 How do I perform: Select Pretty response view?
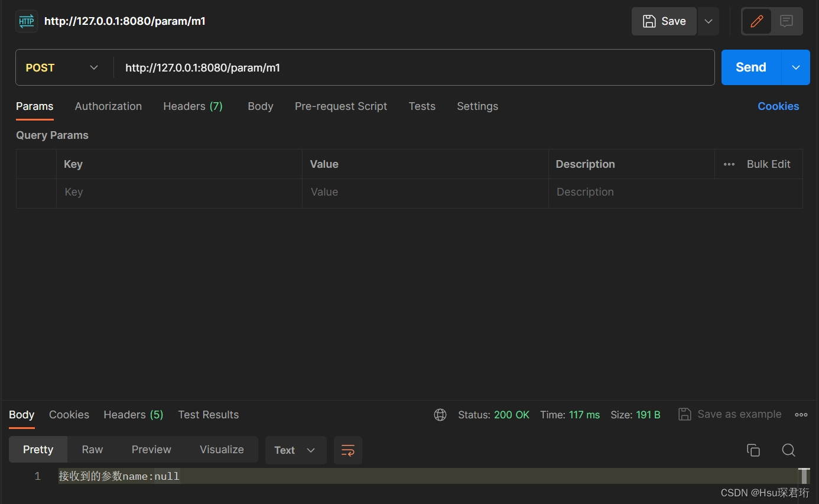click(x=38, y=450)
